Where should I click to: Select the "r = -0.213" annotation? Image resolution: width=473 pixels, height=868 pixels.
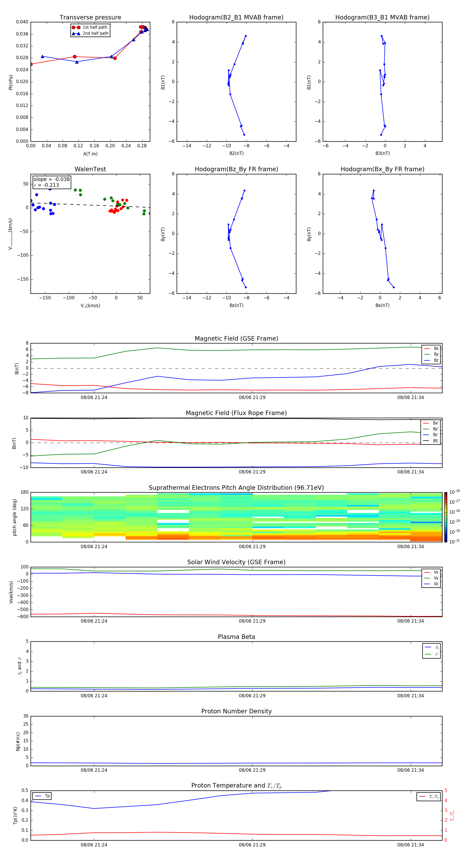tap(47, 185)
